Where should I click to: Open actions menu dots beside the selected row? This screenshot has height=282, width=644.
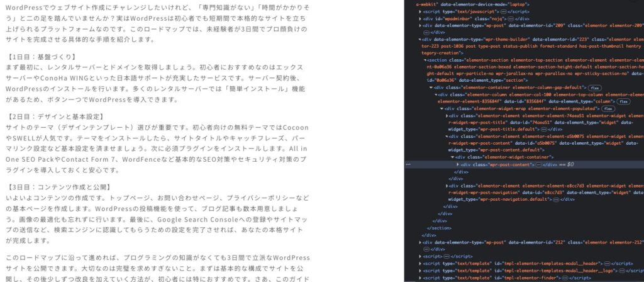408,164
